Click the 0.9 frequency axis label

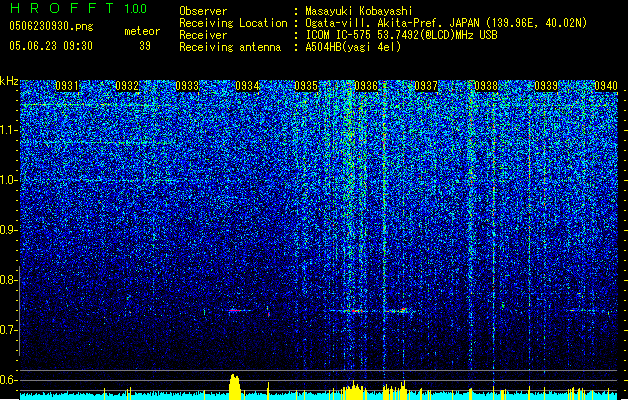(8, 230)
